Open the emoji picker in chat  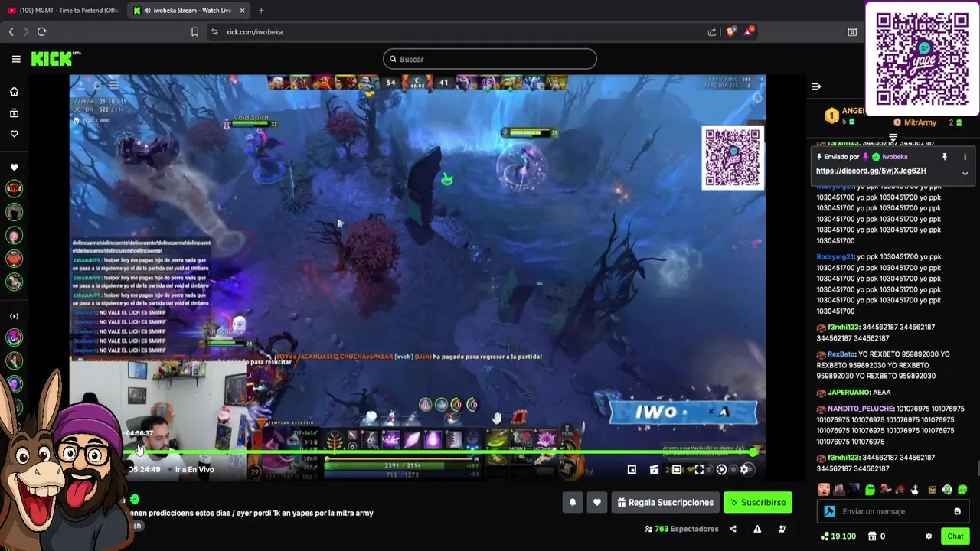pyautogui.click(x=957, y=511)
